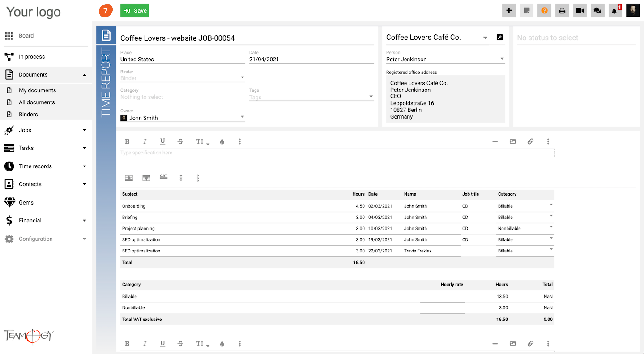
Task: Toggle italic in the specification editor
Action: [145, 141]
